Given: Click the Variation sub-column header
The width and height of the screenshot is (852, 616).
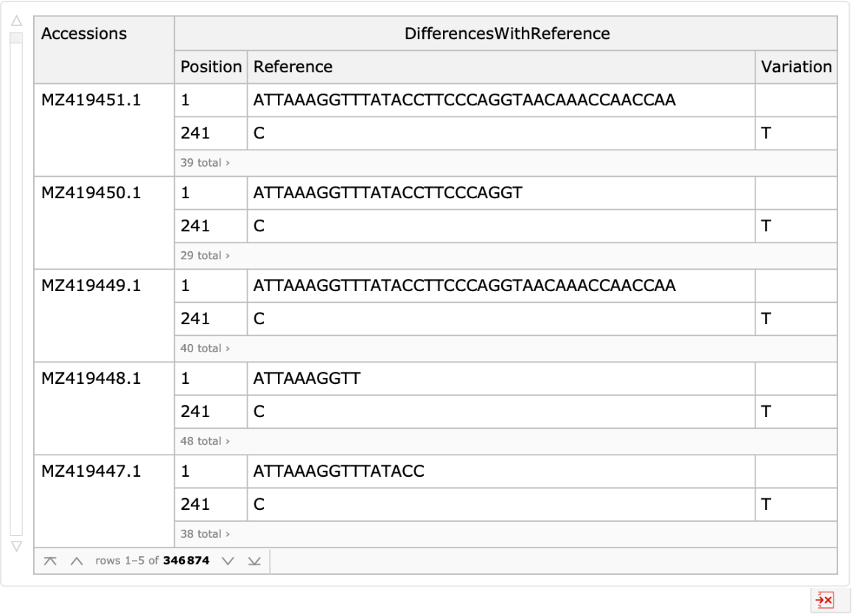Looking at the screenshot, I should click(x=796, y=66).
